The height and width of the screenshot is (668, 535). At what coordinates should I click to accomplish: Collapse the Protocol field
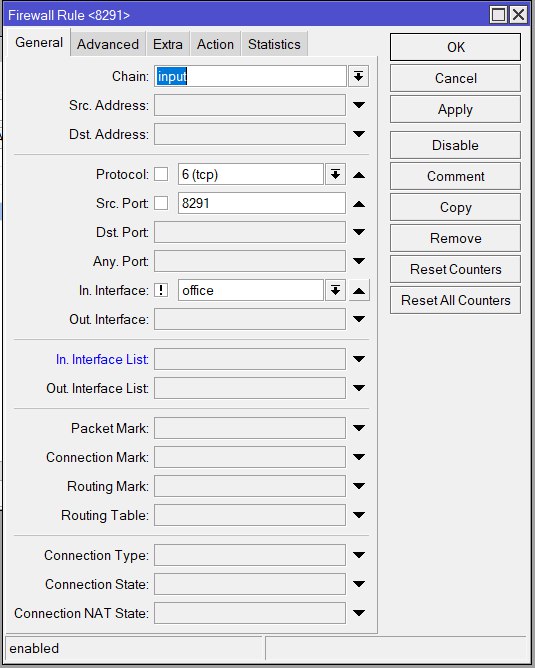coord(359,175)
